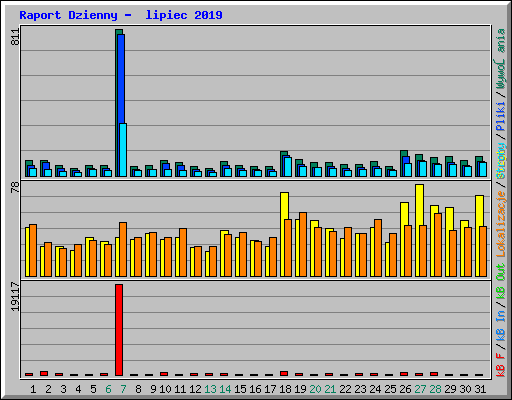Image resolution: width=512 pixels, height=400 pixels.
Task: Click day 1 on the x-axis
Action: click(x=33, y=389)
